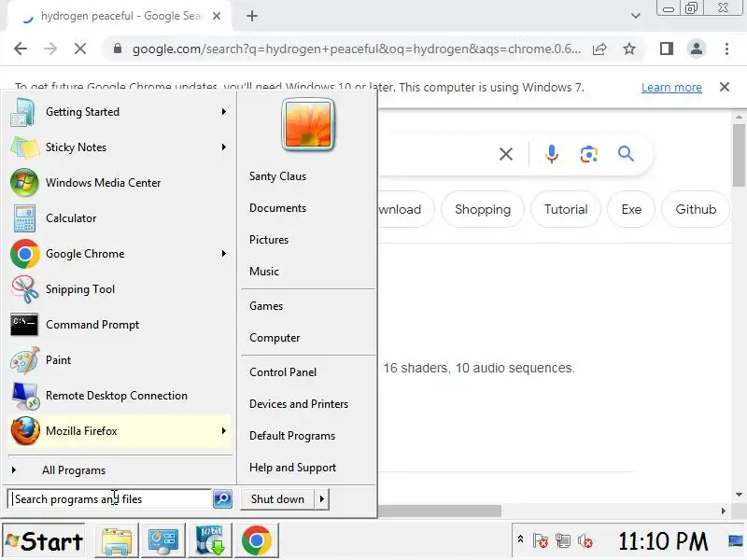Open Command Prompt icon

[24, 324]
